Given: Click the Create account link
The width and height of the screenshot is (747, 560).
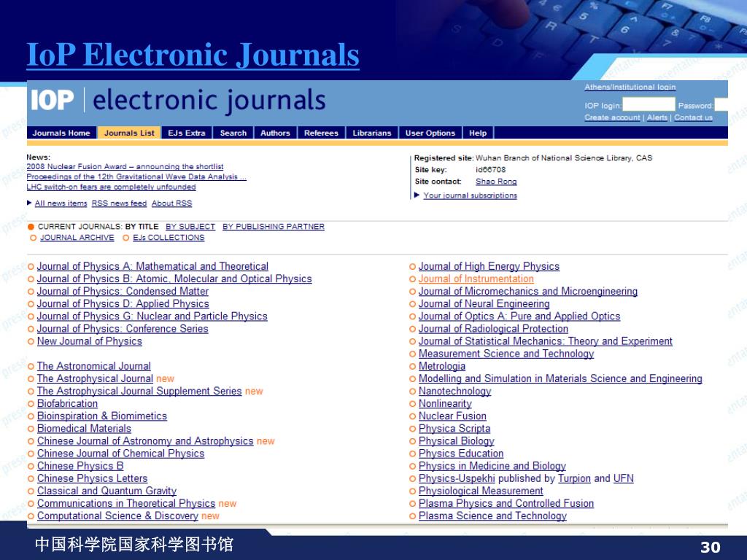Looking at the screenshot, I should [x=612, y=117].
